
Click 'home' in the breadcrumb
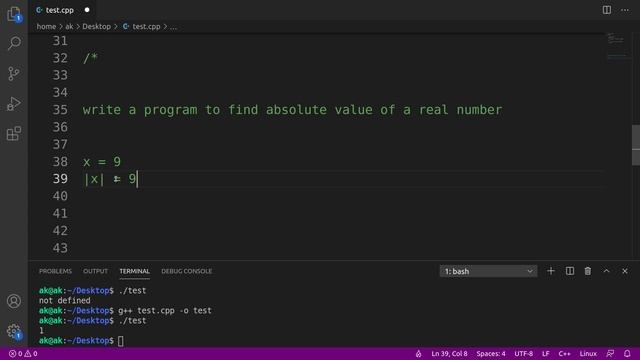pos(46,27)
